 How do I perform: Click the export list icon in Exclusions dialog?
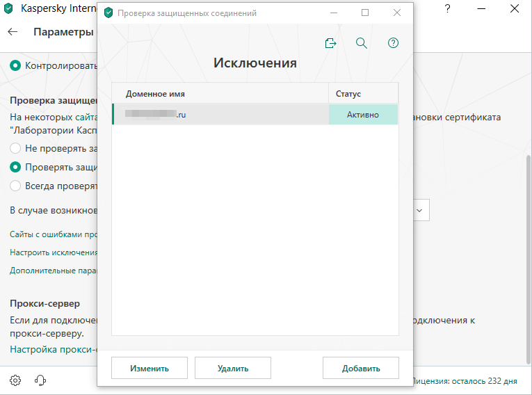(x=330, y=43)
